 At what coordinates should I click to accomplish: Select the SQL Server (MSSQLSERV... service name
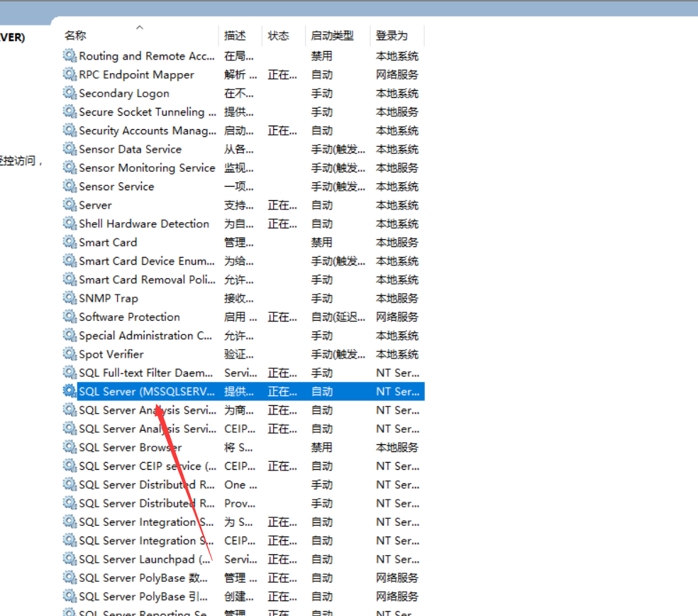tap(147, 392)
